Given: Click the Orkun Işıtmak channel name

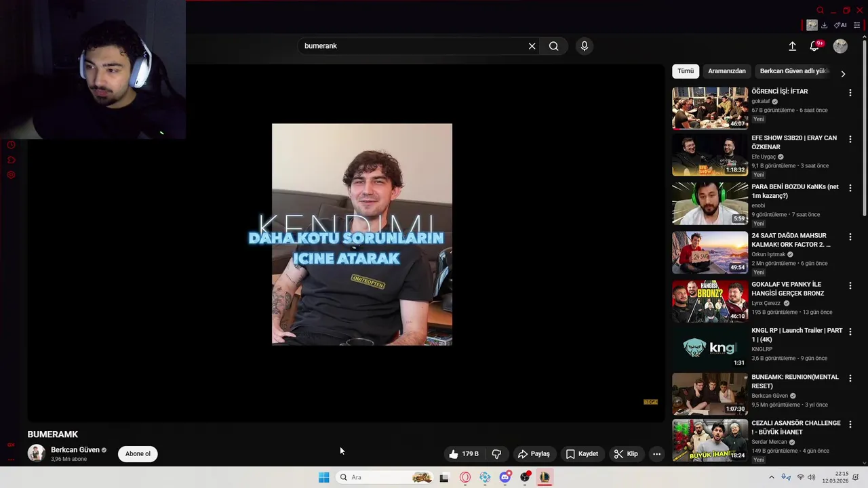Looking at the screenshot, I should pyautogui.click(x=768, y=254).
